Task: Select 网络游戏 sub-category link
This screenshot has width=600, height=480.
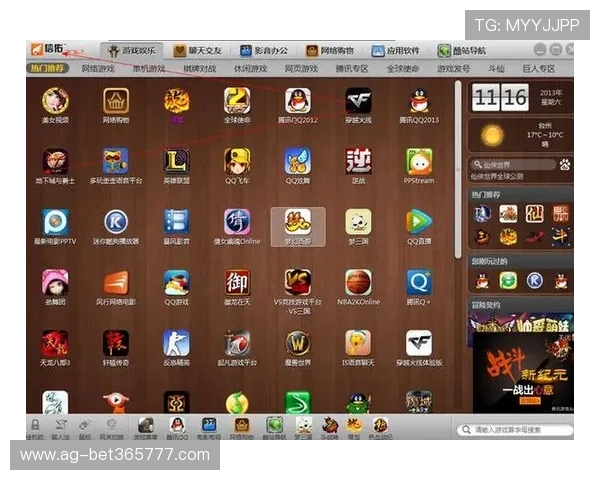Action: coord(98,69)
